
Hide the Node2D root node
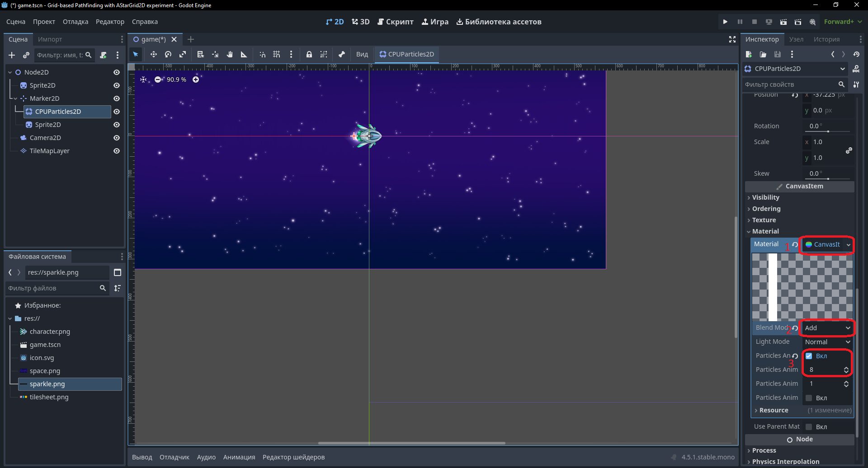click(117, 72)
